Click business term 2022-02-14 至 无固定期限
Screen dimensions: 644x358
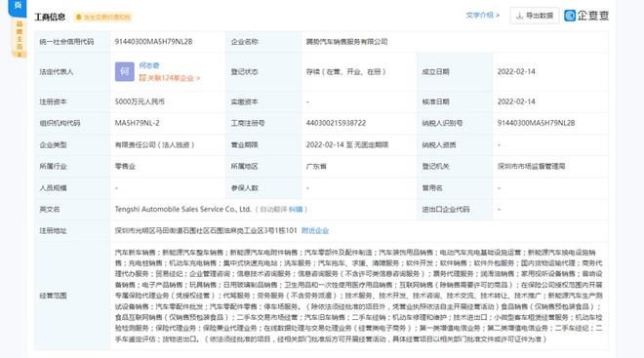pyautogui.click(x=347, y=144)
